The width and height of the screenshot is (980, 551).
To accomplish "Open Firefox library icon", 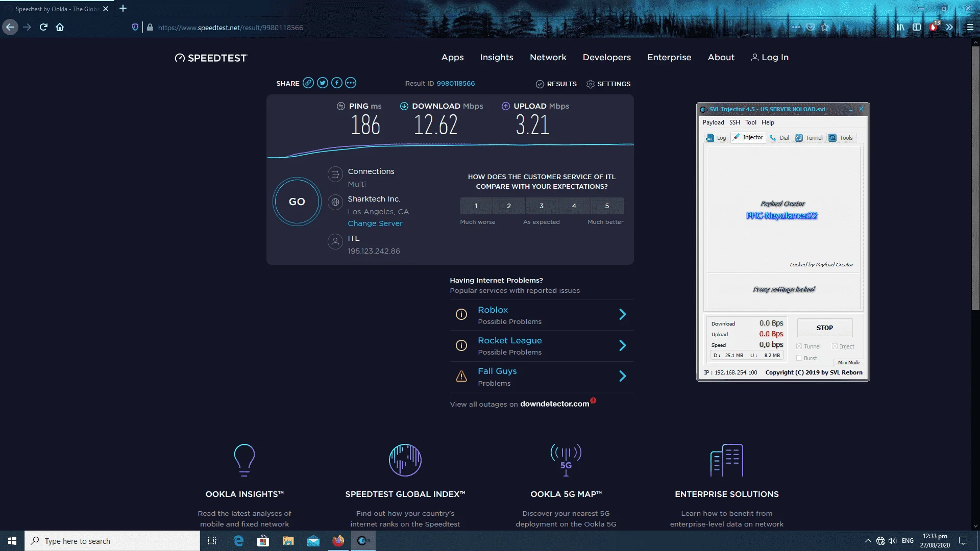I will tap(900, 28).
